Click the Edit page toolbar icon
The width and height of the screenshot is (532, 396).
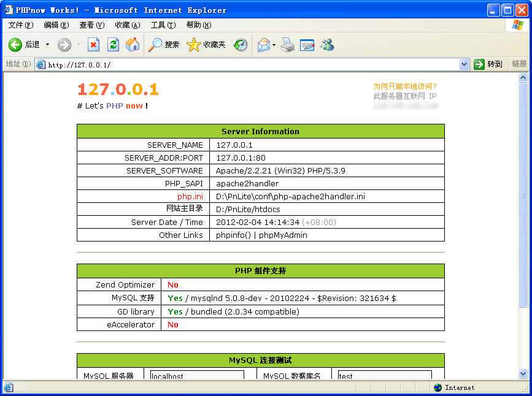[x=307, y=45]
